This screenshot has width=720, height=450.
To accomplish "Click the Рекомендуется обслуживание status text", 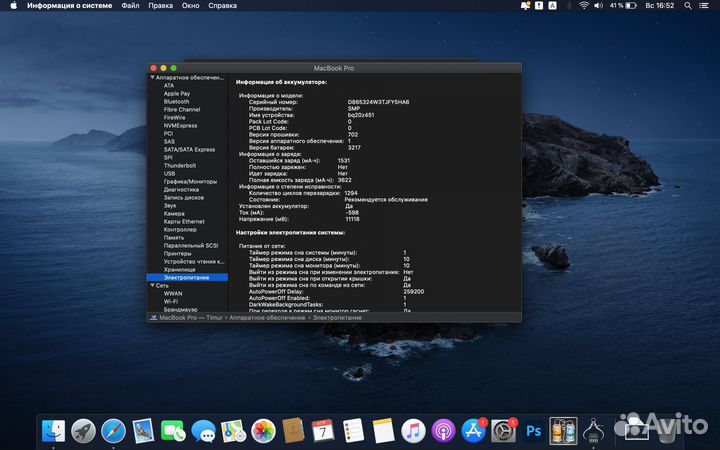I will coord(386,200).
